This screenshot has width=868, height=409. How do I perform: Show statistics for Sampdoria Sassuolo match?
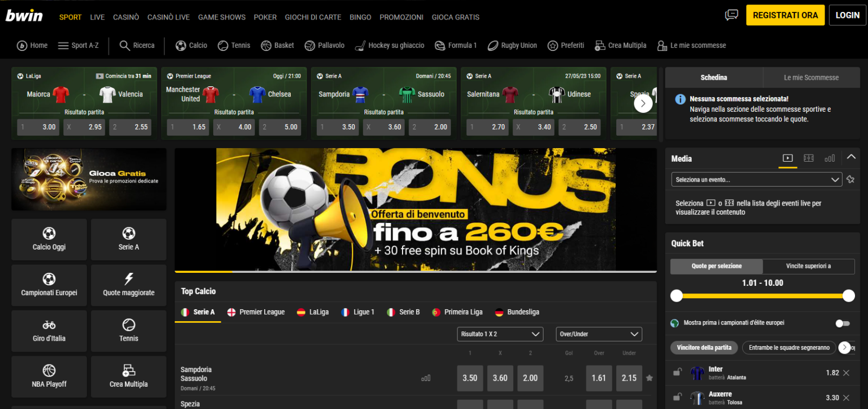426,378
